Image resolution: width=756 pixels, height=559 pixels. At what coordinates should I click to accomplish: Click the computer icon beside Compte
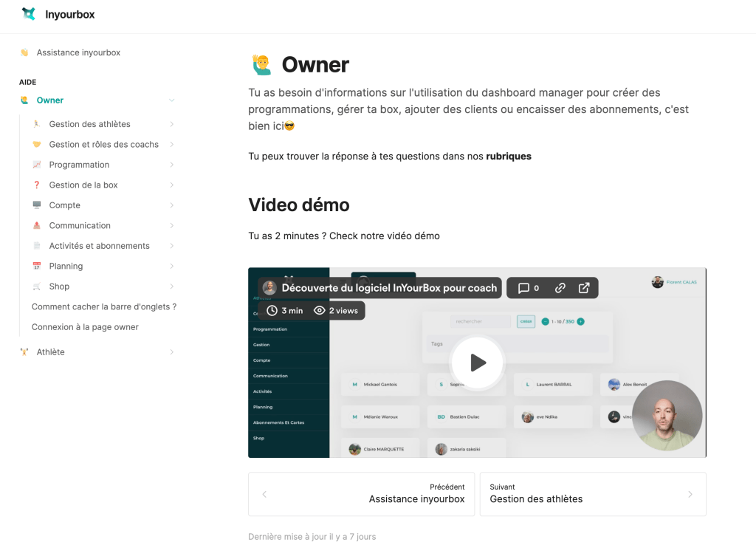click(x=37, y=205)
